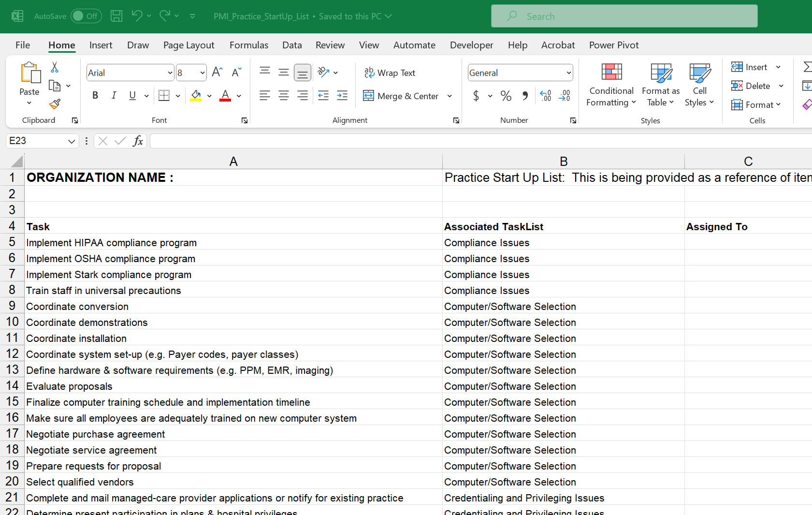Expand the Fill Color dropdown arrow
Image resolution: width=812 pixels, height=515 pixels.
[x=209, y=96]
